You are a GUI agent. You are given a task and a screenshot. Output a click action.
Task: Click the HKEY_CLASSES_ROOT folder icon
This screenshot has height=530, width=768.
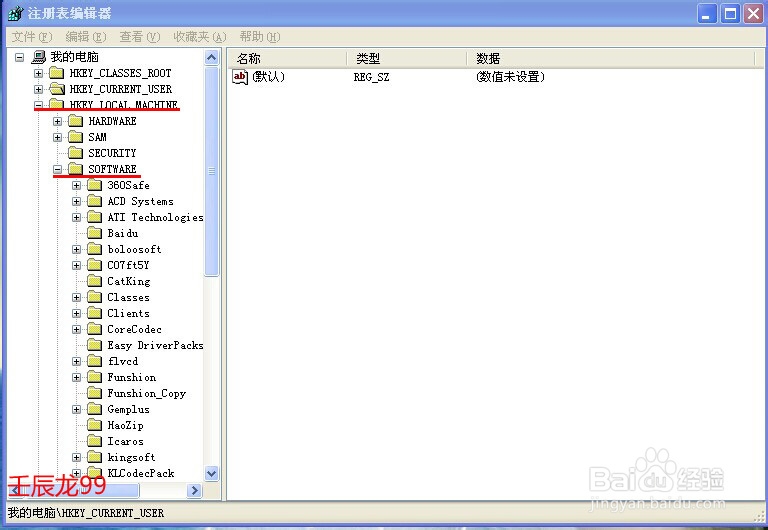[x=57, y=73]
